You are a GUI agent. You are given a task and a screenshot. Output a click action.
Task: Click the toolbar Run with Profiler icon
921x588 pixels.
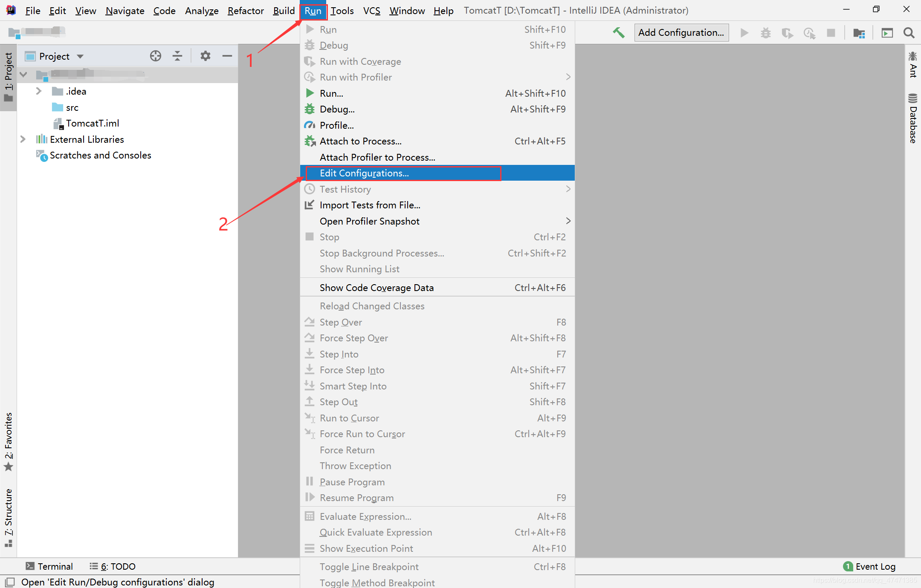pyautogui.click(x=809, y=33)
